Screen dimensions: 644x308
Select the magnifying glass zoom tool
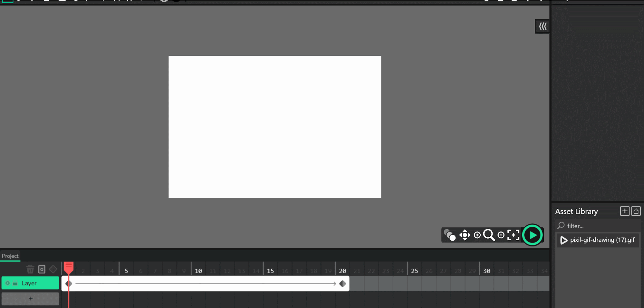pos(489,235)
